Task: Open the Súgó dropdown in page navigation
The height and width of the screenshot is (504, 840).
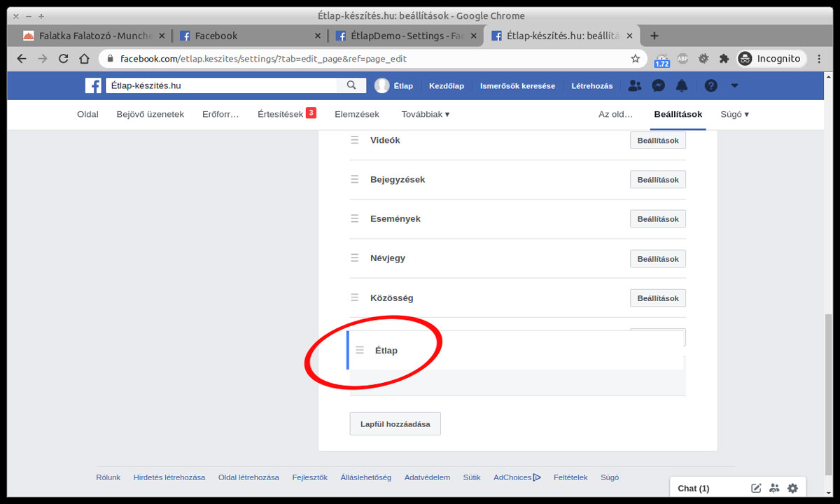Action: point(734,114)
